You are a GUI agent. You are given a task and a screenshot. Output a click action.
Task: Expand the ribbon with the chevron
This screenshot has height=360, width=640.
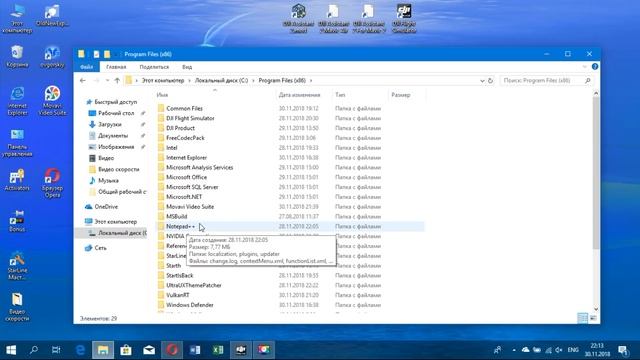pos(584,67)
